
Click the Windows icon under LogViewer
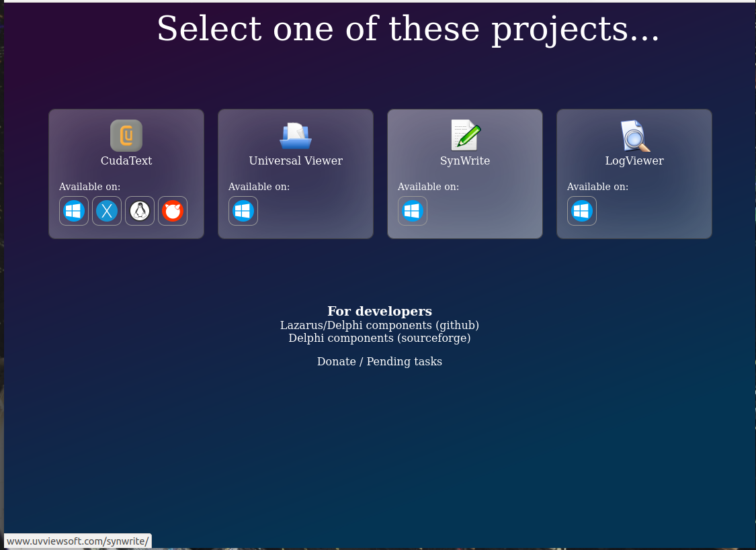coord(582,210)
